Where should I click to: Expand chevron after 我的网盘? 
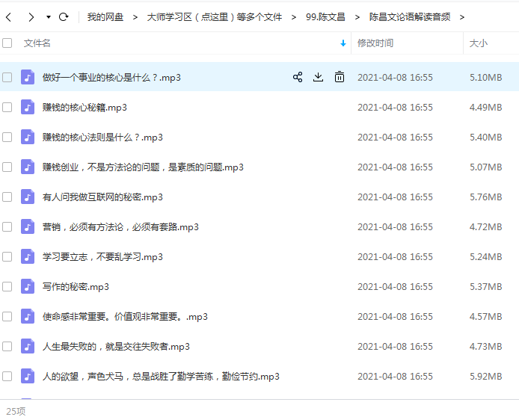[x=135, y=17]
